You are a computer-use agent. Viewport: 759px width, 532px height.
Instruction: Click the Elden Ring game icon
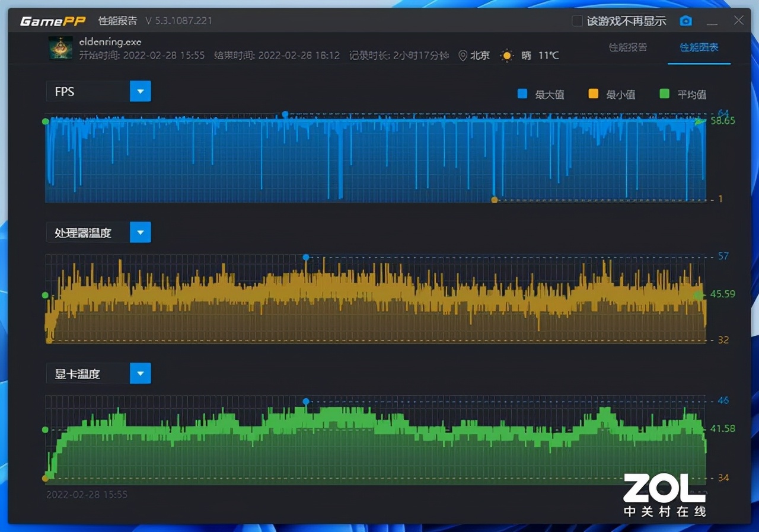[60, 48]
